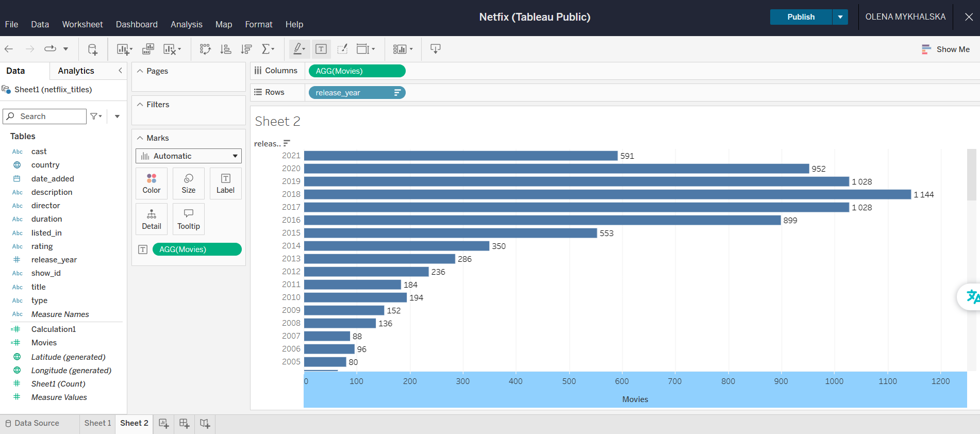Open the Analysis menu
Viewport: 980px width, 434px height.
(x=187, y=24)
